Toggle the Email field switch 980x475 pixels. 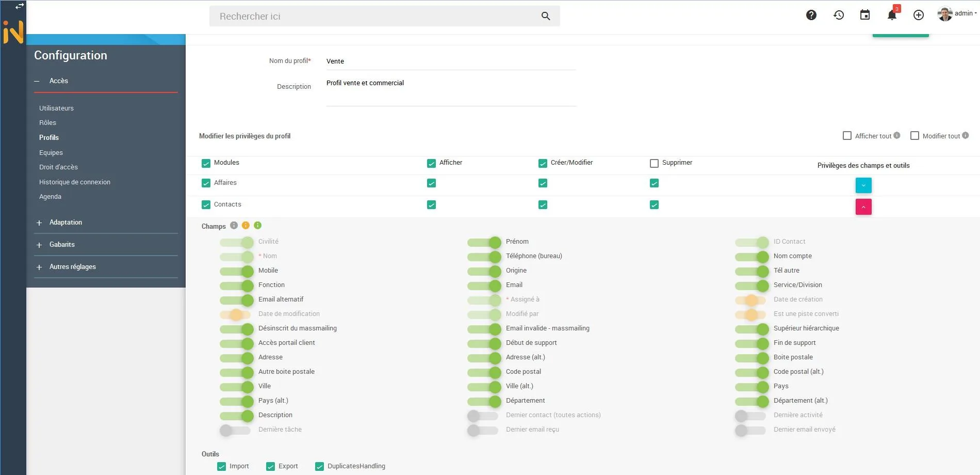coord(484,286)
